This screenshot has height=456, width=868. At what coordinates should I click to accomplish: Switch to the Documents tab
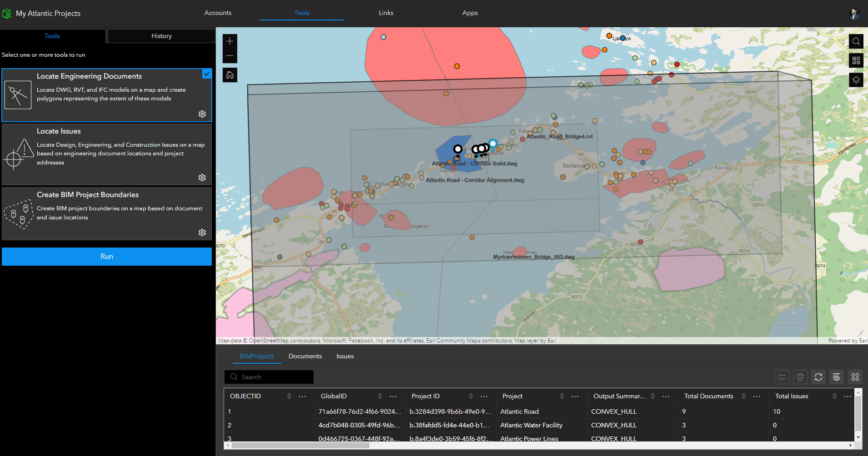click(x=305, y=356)
